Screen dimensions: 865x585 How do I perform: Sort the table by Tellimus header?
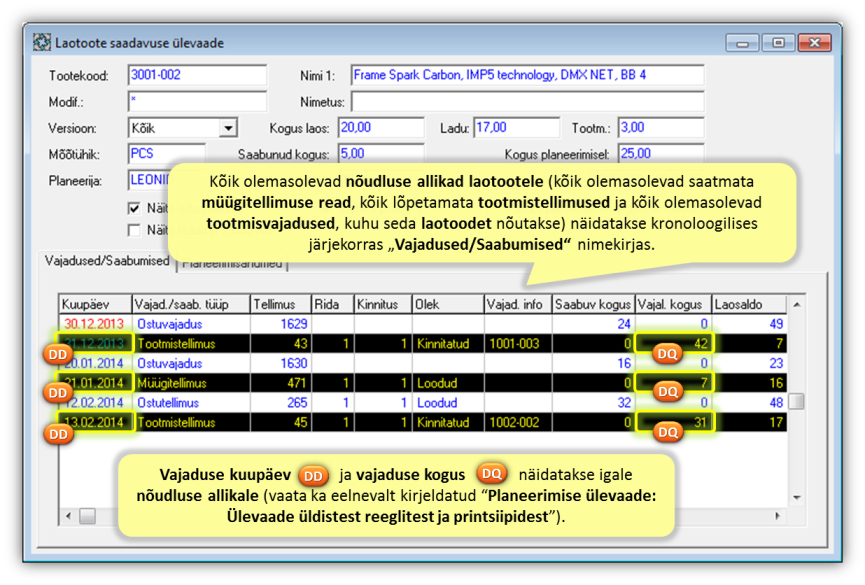click(x=281, y=304)
